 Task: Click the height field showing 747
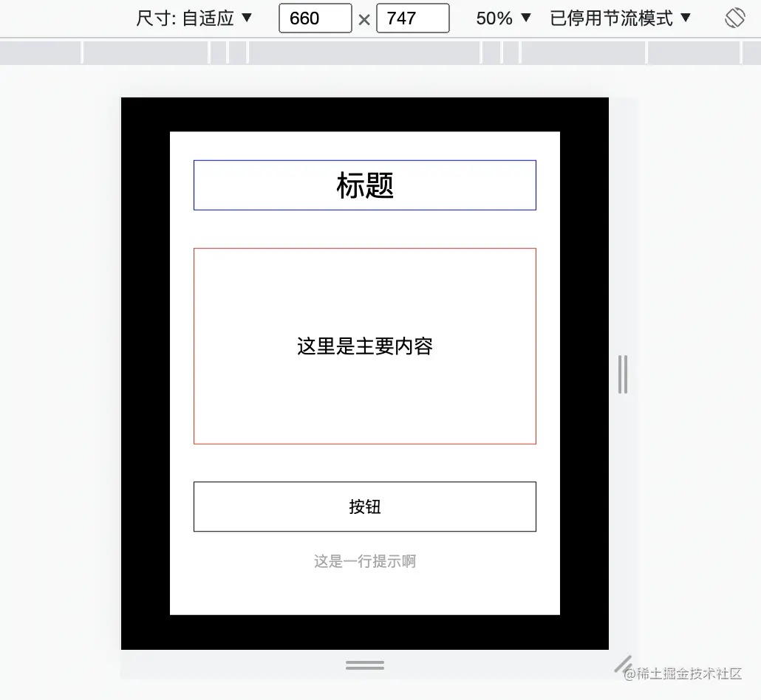413,18
